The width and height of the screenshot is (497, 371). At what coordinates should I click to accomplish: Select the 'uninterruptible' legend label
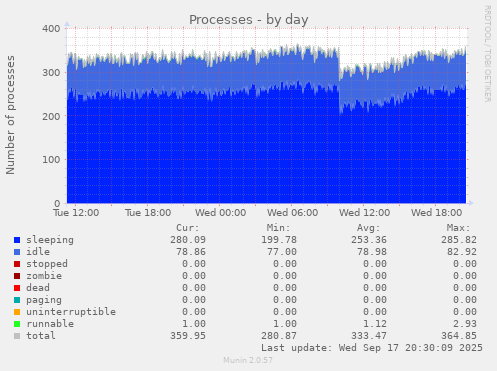click(71, 312)
